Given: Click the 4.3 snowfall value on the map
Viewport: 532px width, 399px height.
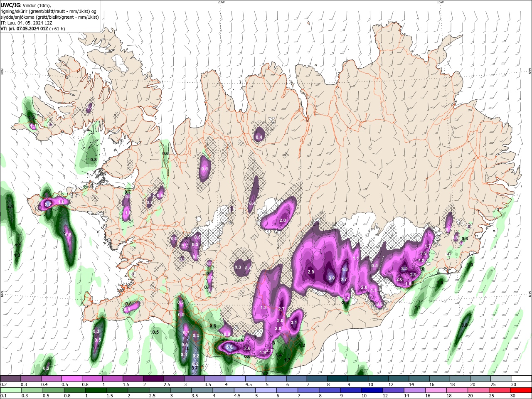Looking at the screenshot, I should tap(344, 269).
